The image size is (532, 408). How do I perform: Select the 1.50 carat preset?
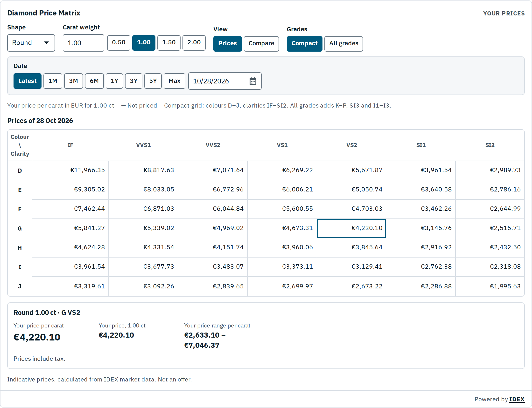coord(169,43)
